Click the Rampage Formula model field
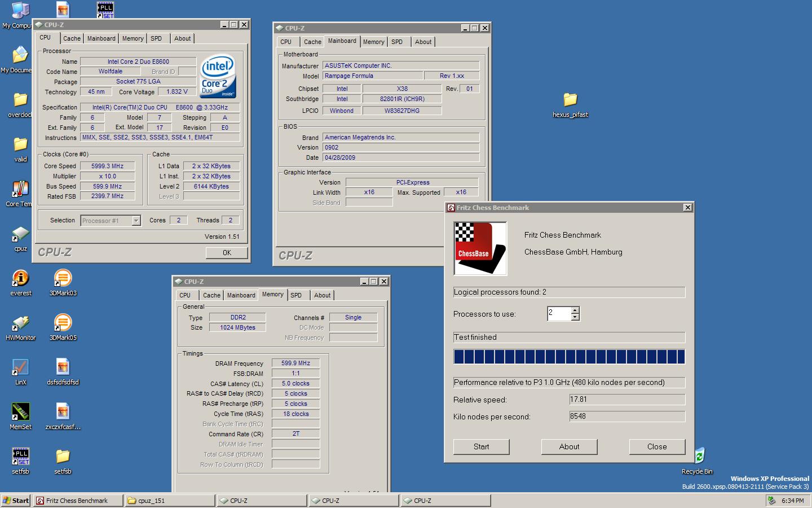 pos(372,76)
